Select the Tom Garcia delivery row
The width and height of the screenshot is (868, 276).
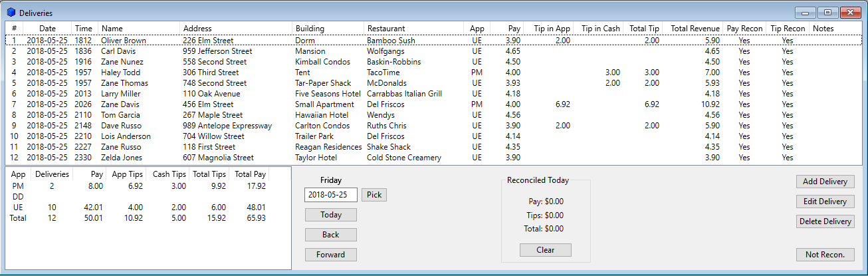[x=434, y=115]
